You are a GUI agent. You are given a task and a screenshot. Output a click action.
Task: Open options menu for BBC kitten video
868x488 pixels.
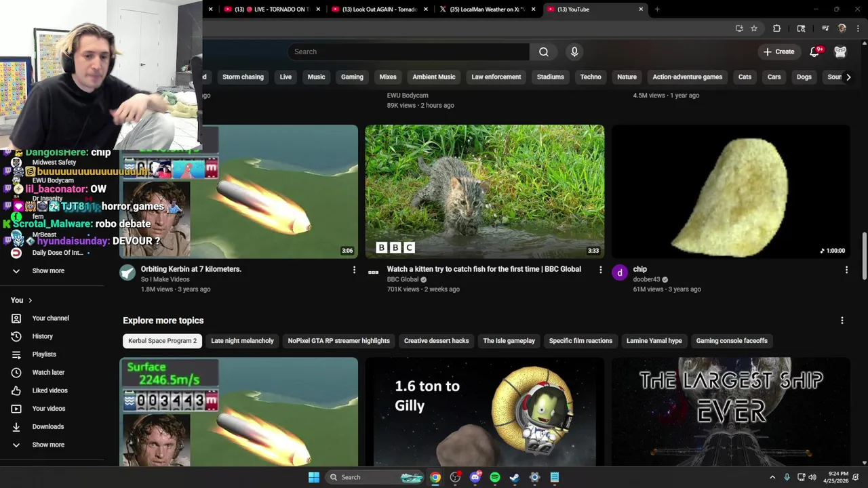(600, 270)
